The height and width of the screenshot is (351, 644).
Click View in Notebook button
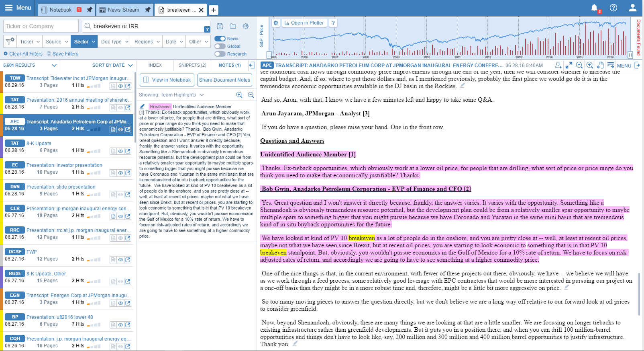pyautogui.click(x=167, y=80)
